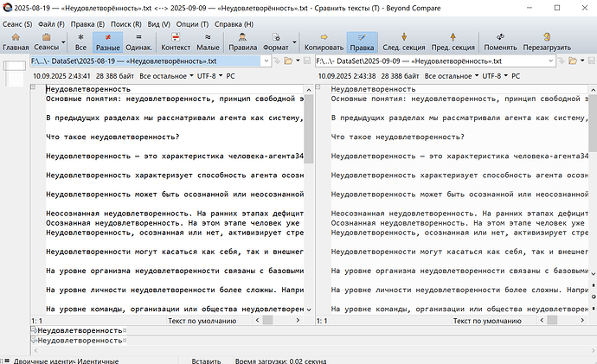Toggle the Правка edit mode button

point(361,42)
